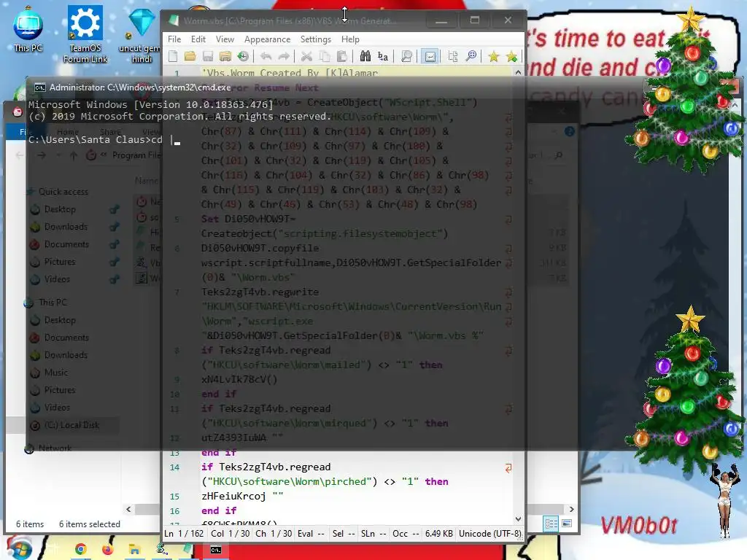
Task: Click the Copy icon in Notepad3 toolbar
Action: coord(325,57)
